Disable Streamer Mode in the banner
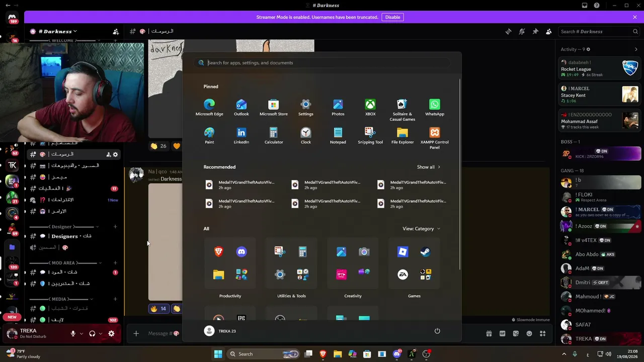 (x=392, y=17)
